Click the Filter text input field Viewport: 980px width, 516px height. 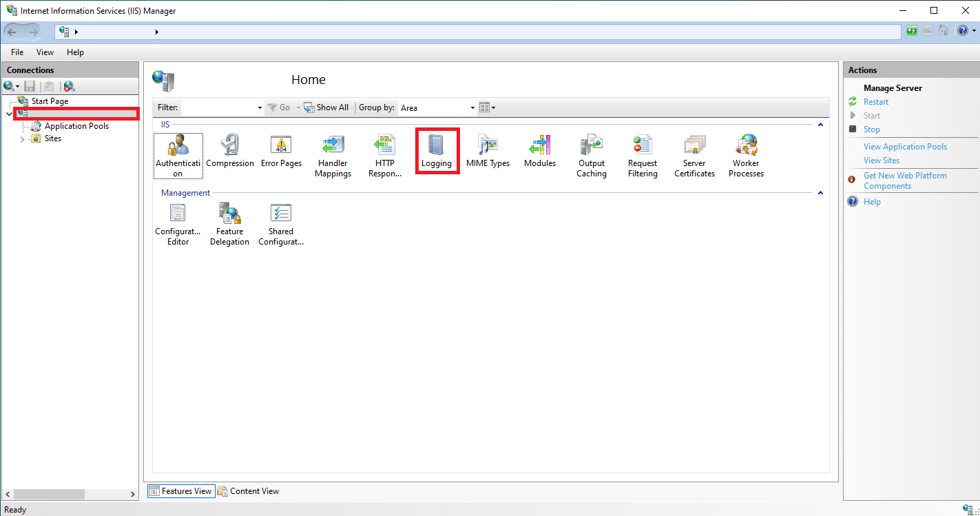tap(218, 107)
